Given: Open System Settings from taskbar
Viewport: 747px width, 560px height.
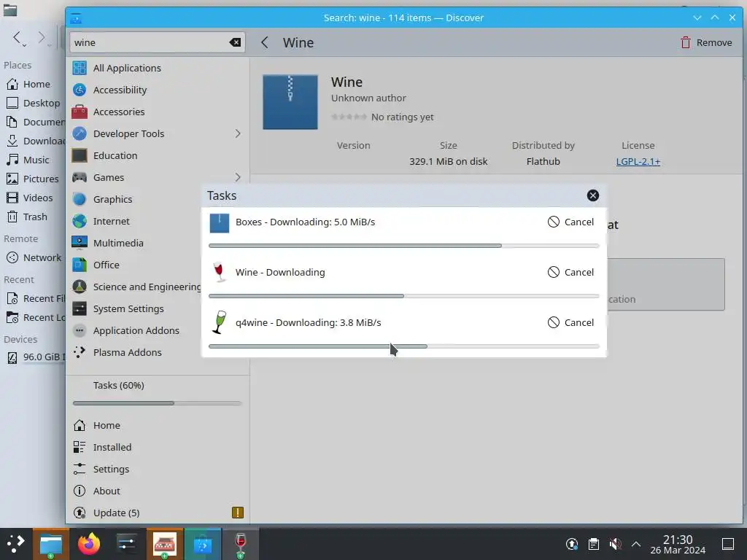Looking at the screenshot, I should (127, 544).
